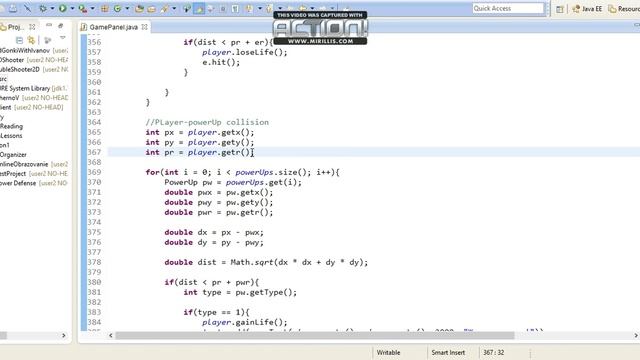Click the Run Last Tool icon
The image size is (640, 360).
83,8
